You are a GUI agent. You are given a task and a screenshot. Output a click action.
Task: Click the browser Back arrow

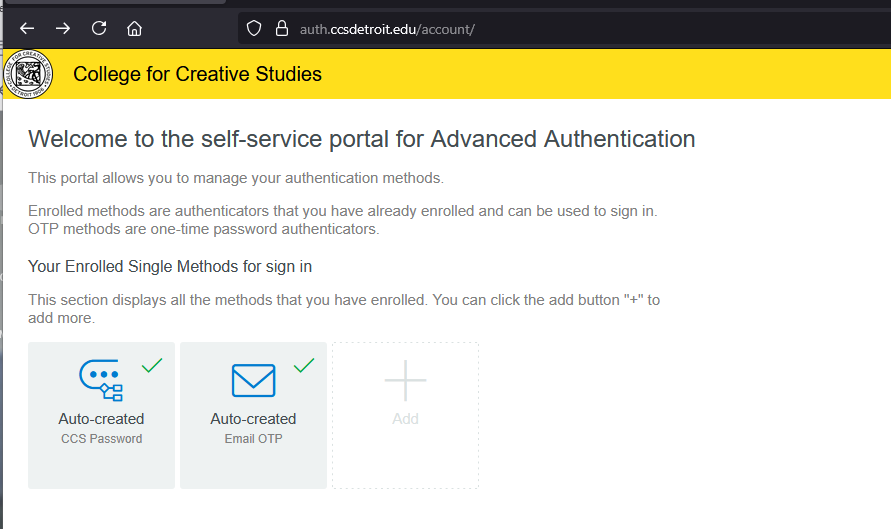point(27,28)
